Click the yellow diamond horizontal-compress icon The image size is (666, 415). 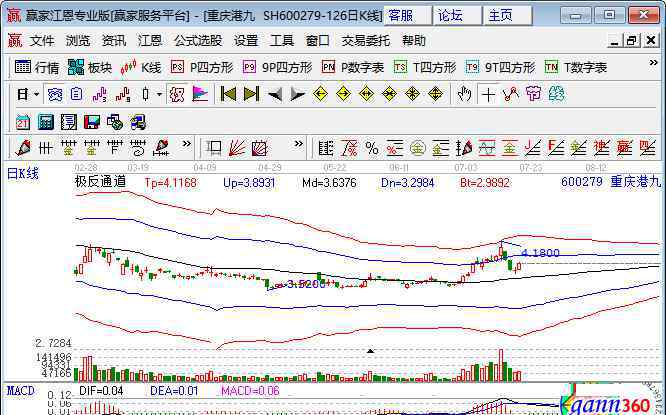[389, 94]
